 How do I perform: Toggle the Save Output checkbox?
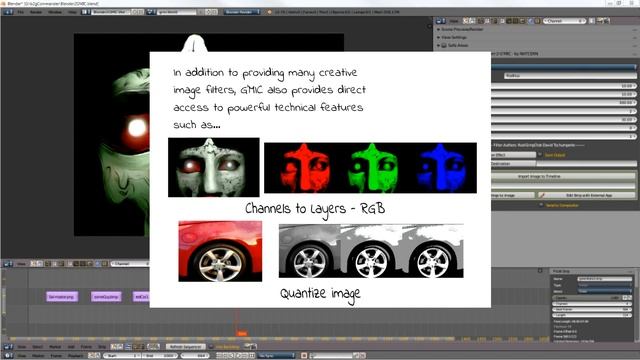540,155
